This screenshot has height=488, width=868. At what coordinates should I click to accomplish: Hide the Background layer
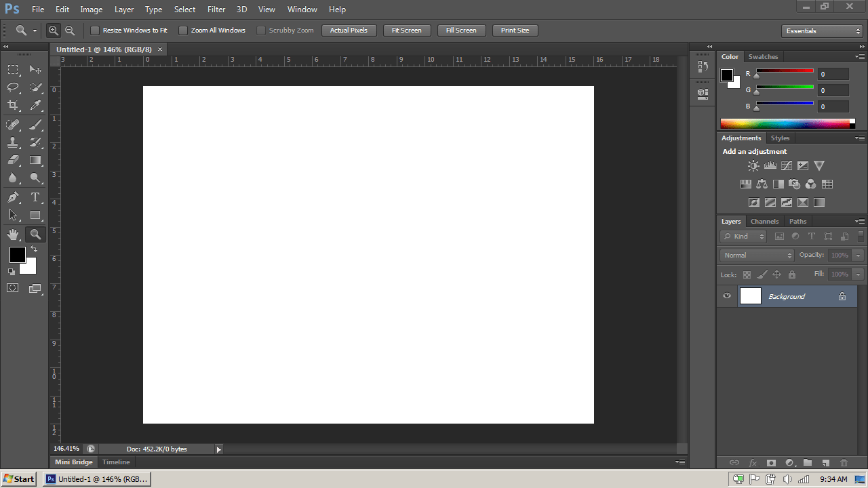[x=727, y=296]
